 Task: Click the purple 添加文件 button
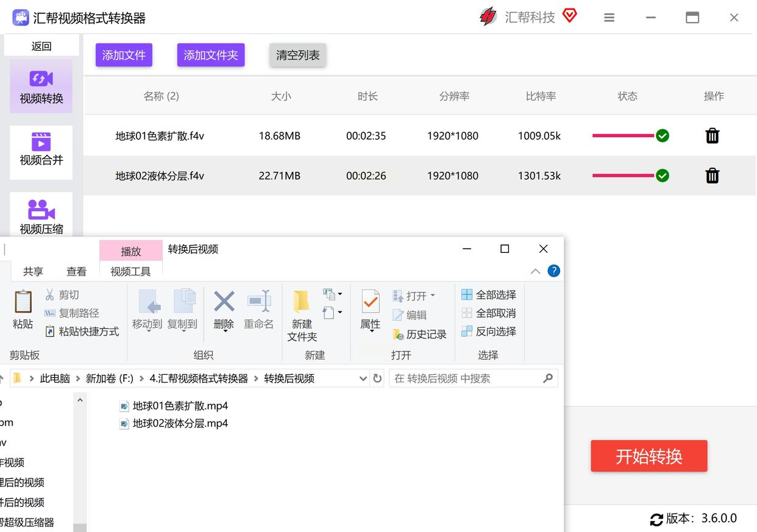(124, 55)
